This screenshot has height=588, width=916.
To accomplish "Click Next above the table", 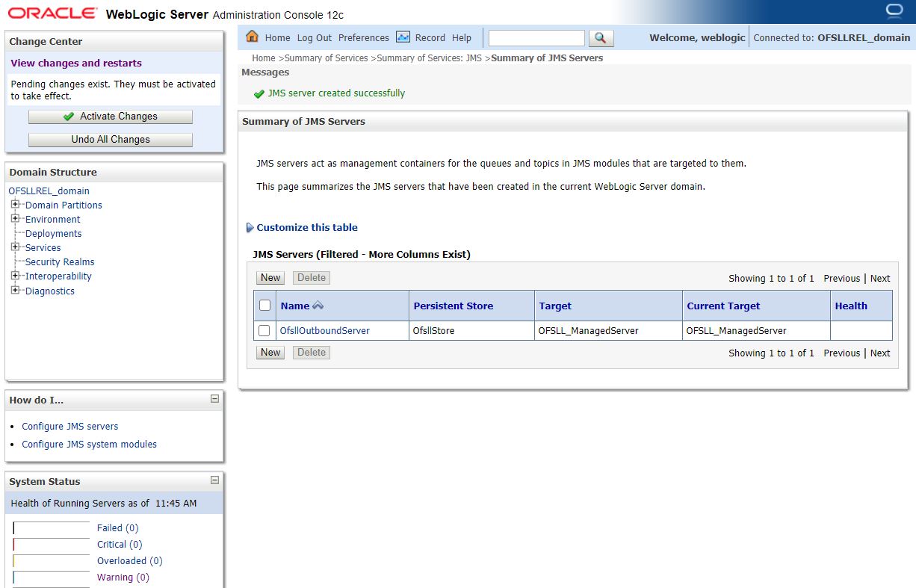I will (880, 278).
